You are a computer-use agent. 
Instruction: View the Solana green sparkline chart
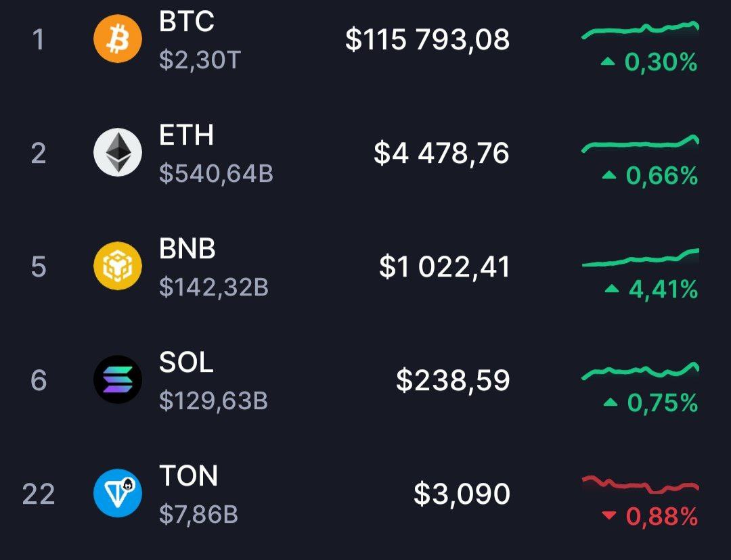[640, 371]
